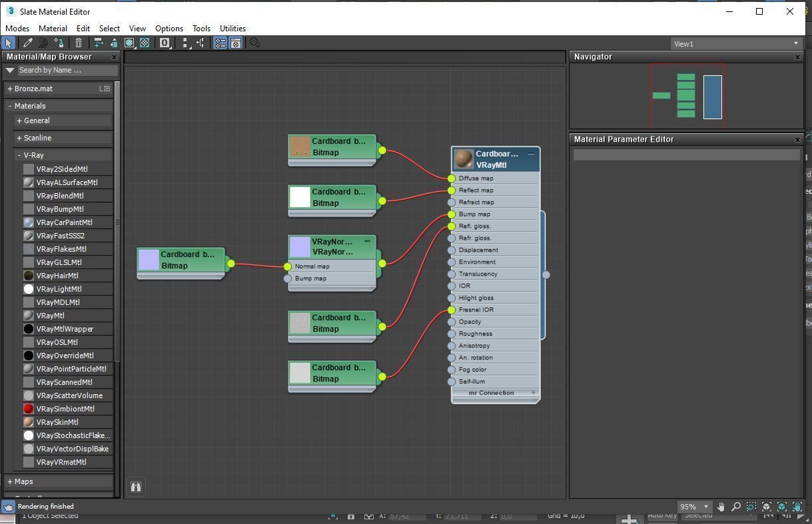Image resolution: width=812 pixels, height=524 pixels.
Task: Activate the Zoom Region tool
Action: 751,507
